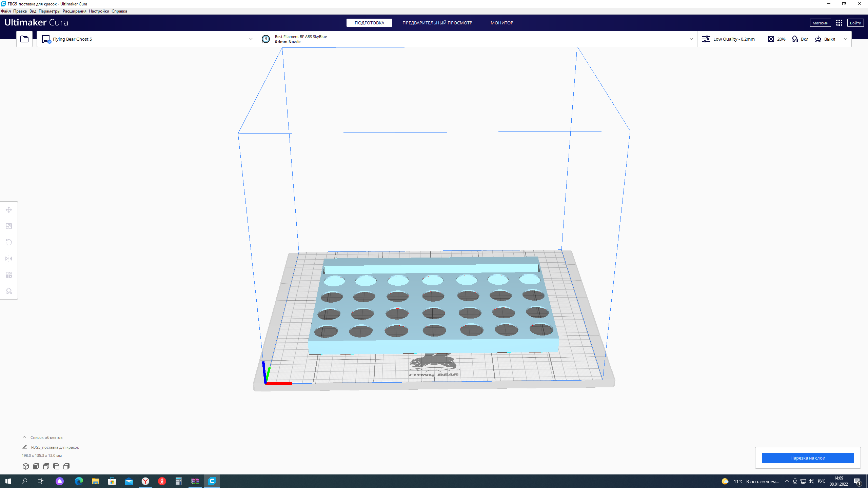Click the open file folder icon

point(24,39)
